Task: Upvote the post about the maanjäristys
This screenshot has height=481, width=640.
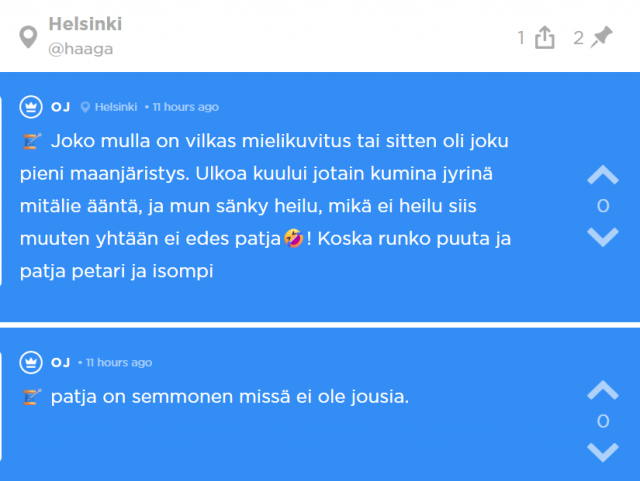Action: pos(602,176)
